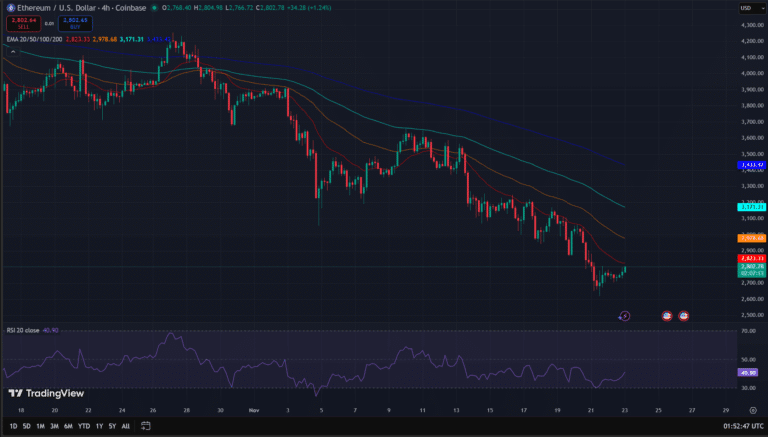Viewport: 768px width, 437px height.
Task: Click the leftmost event marker near date 23
Action: [x=625, y=316]
